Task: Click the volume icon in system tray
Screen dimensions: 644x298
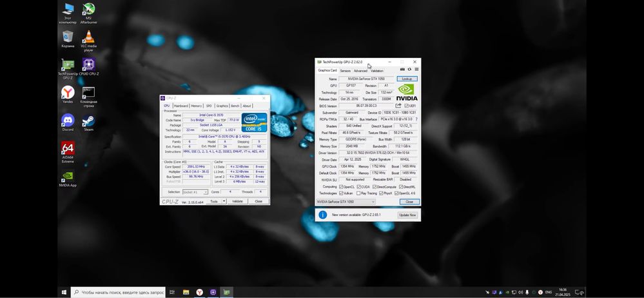Action: pyautogui.click(x=521, y=292)
